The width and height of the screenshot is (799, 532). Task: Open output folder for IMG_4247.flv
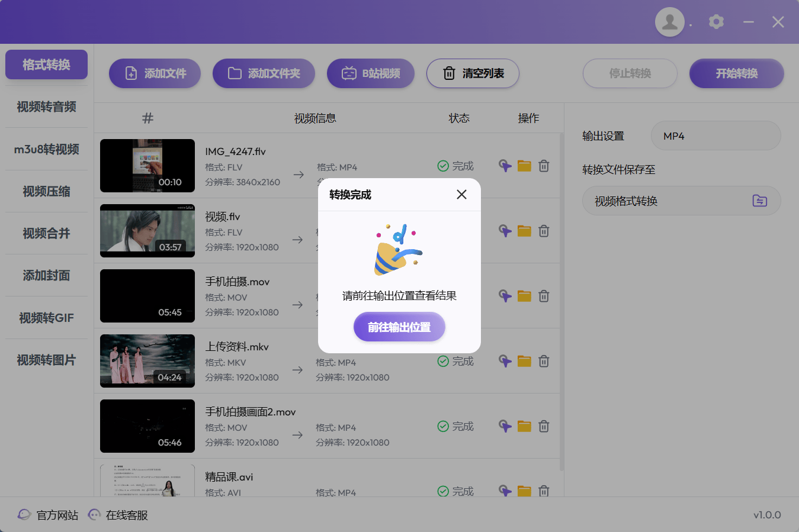pyautogui.click(x=524, y=166)
